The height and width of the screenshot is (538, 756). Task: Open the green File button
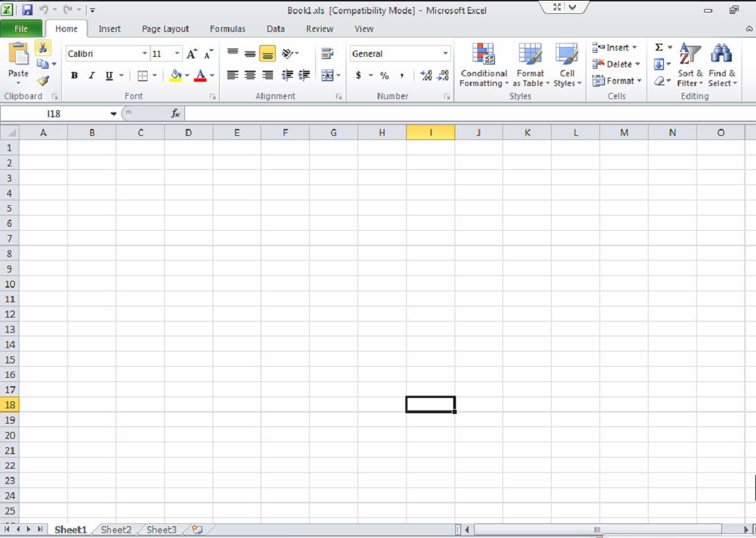(21, 29)
